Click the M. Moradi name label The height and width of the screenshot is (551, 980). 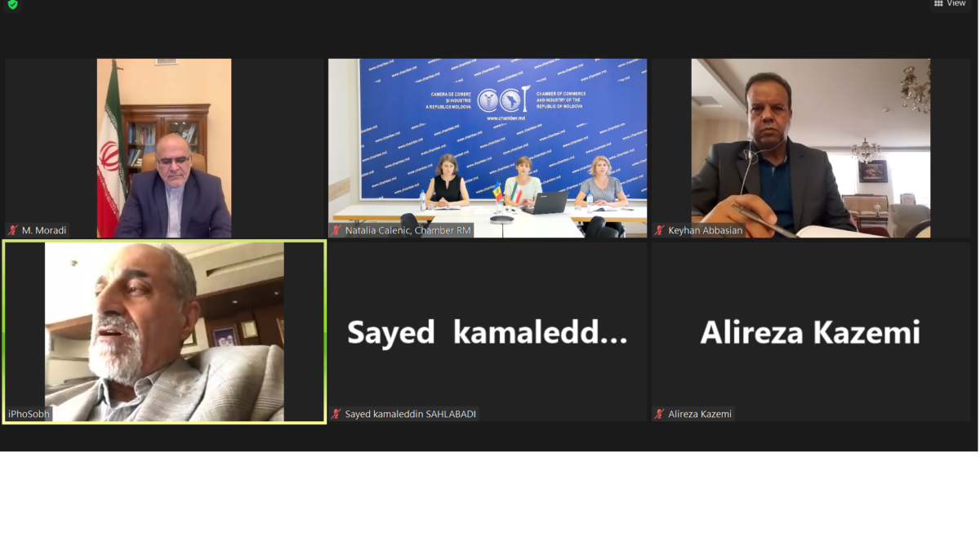[44, 230]
